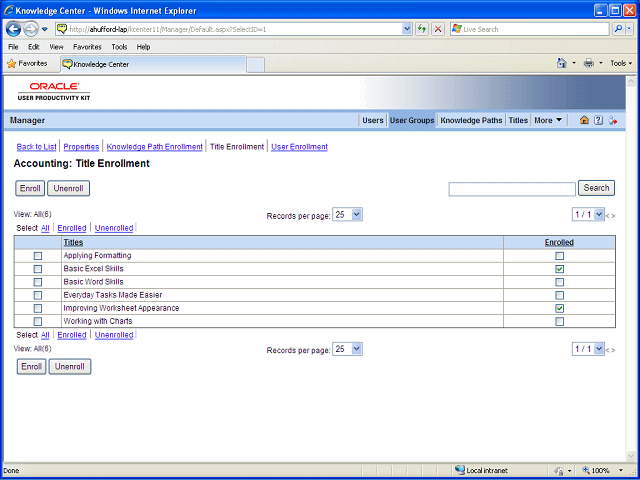Screen dimensions: 640x480
Task: Click the browser Forward arrow
Action: pos(31,29)
